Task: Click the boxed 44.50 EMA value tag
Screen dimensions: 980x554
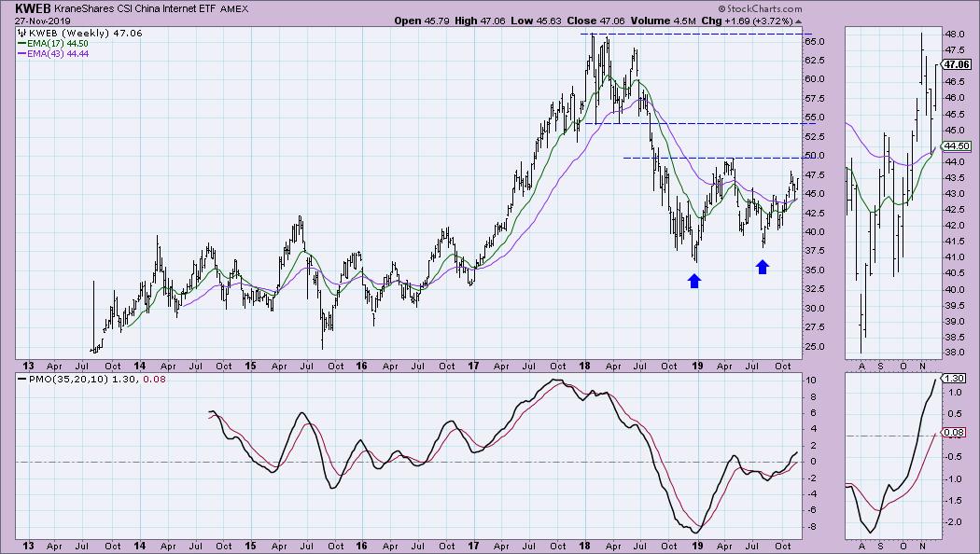Action: tap(957, 146)
